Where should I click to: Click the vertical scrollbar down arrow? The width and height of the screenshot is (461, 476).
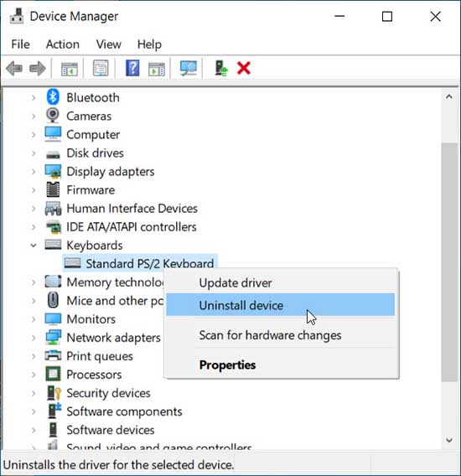click(x=449, y=440)
